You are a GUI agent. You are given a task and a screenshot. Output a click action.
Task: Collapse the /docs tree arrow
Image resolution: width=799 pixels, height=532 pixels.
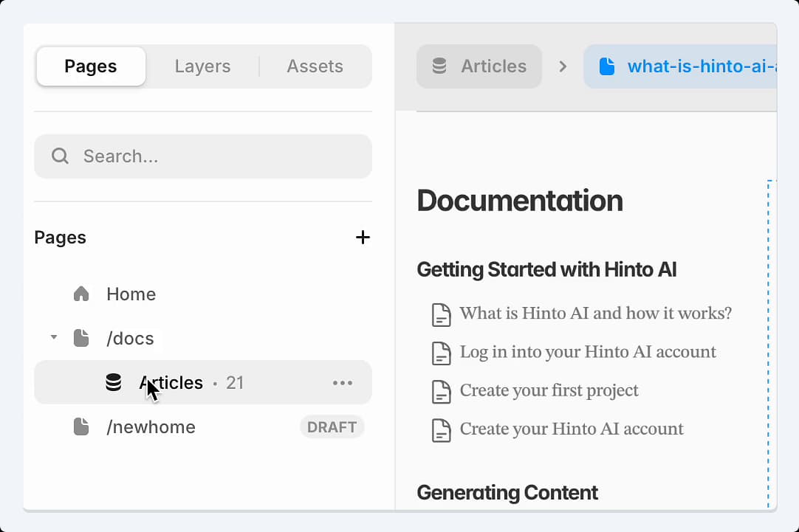tap(53, 337)
